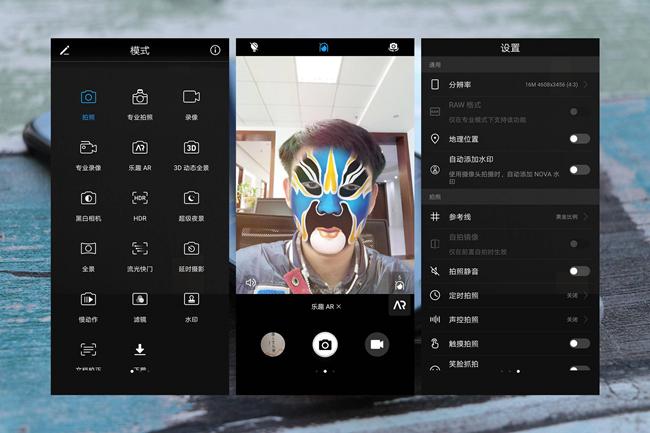650x433 pixels.
Task: Toggle the flash icon atop the viewfinder
Action: [255, 47]
